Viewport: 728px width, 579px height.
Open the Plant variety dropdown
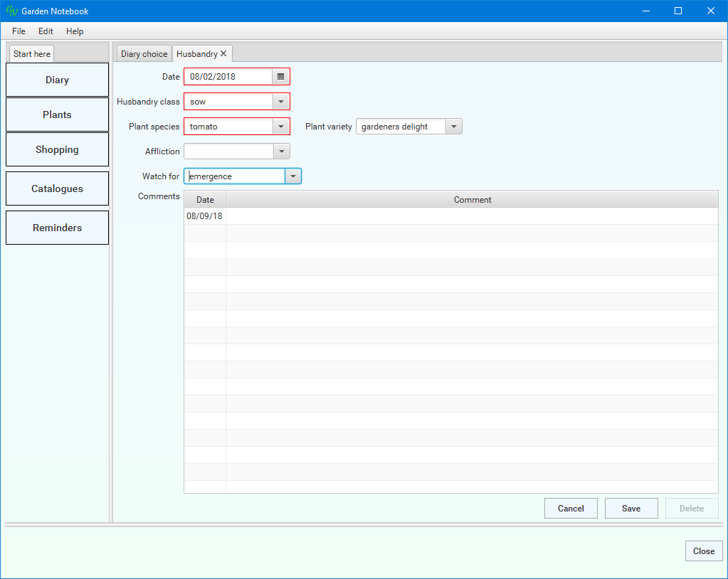453,127
